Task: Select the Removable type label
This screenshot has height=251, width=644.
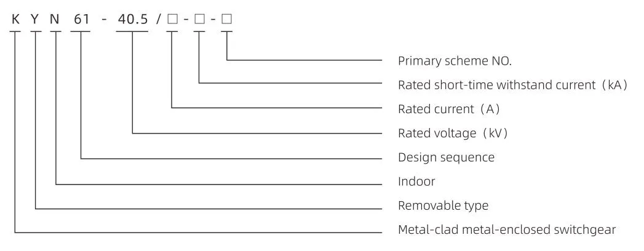Action: pos(443,205)
